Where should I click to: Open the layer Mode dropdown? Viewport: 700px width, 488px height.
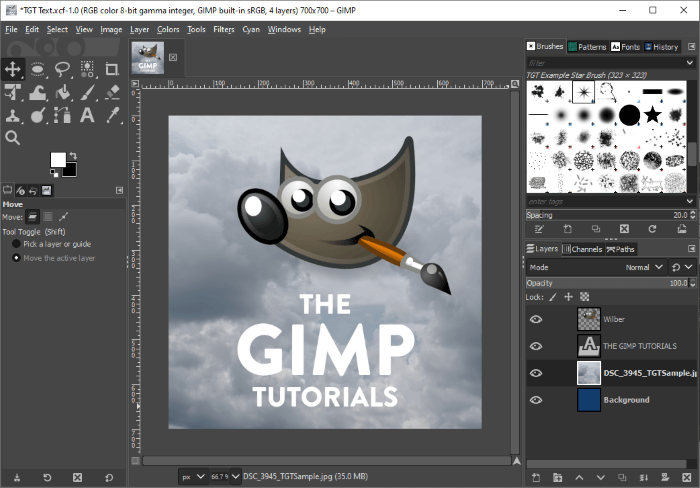click(x=596, y=267)
